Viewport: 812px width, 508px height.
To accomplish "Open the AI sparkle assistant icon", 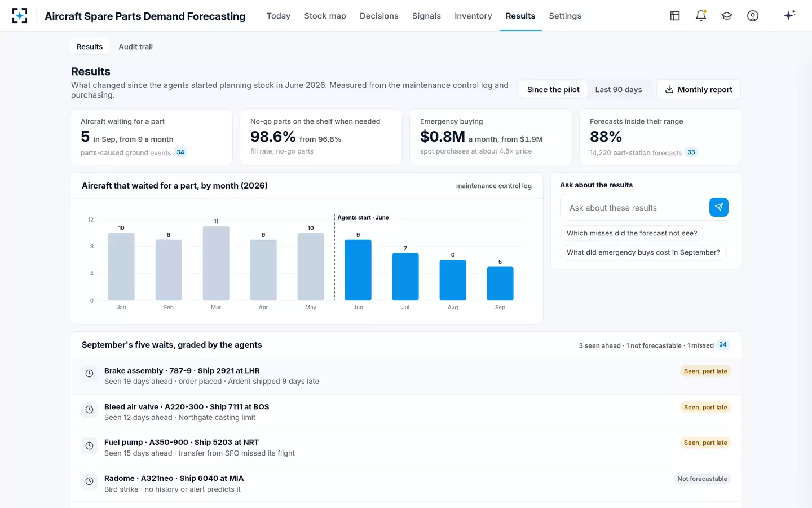I will pos(789,15).
